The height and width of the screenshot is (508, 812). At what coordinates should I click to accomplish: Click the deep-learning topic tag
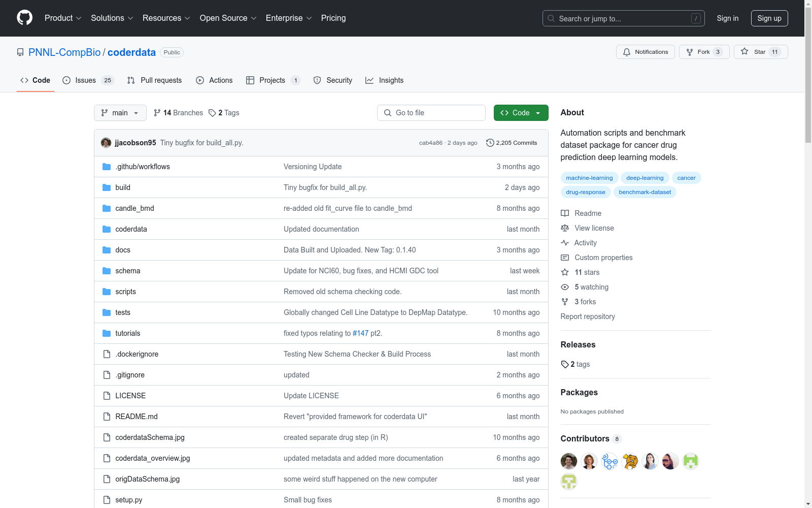coord(645,178)
